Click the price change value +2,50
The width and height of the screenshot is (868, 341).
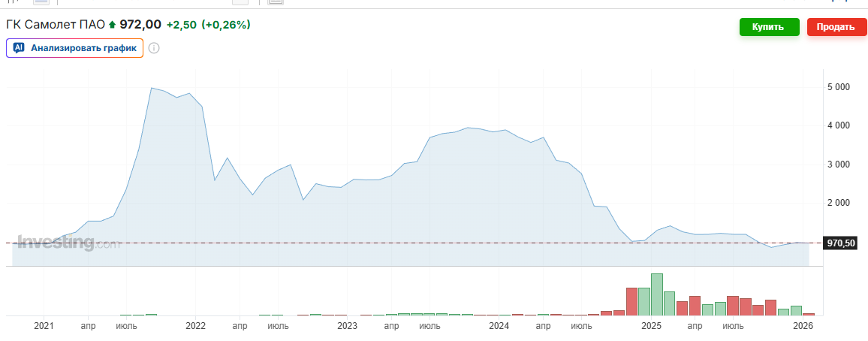pos(182,24)
